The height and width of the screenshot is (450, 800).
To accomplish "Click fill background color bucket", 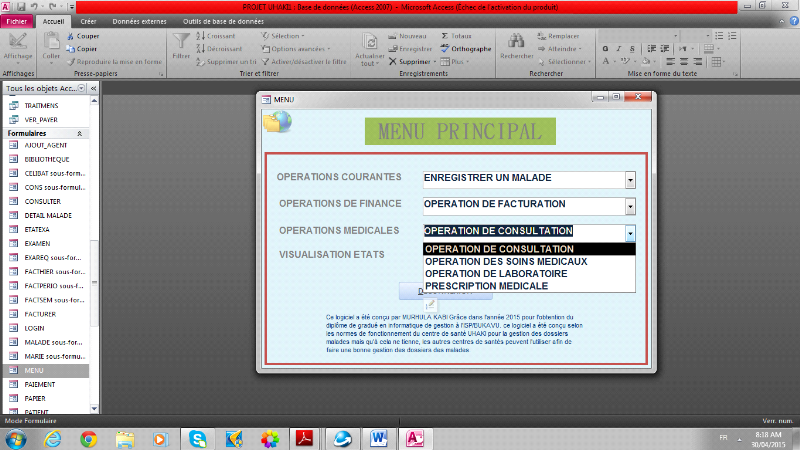I will [646, 62].
